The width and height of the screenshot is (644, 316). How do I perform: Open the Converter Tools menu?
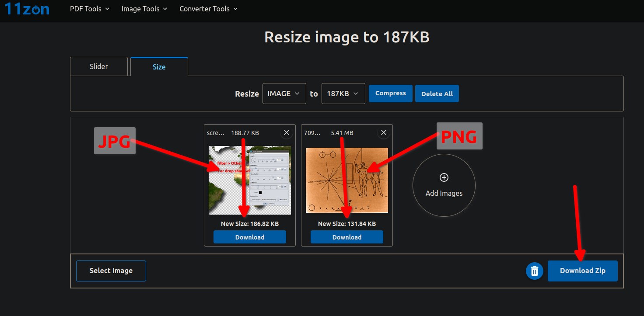[209, 9]
